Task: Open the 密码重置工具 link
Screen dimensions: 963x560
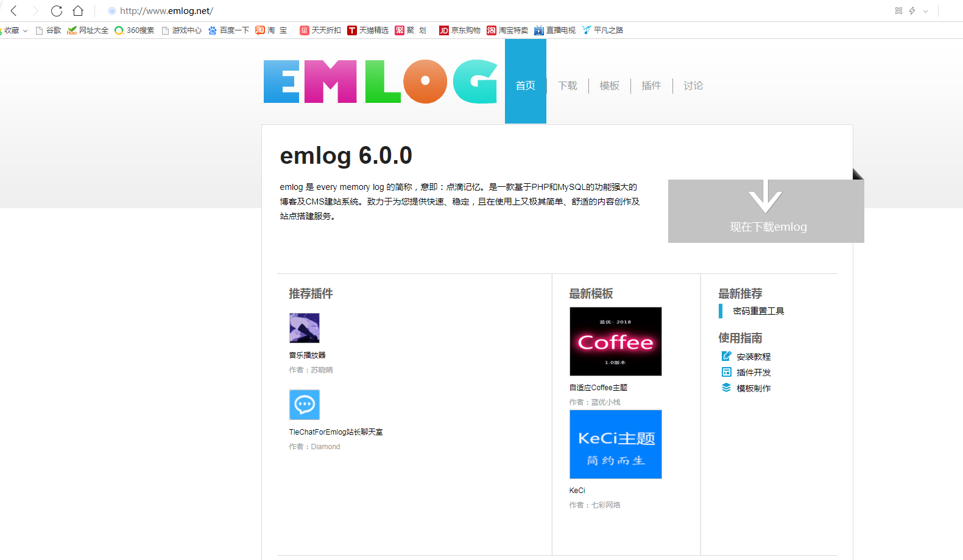Action: (758, 311)
